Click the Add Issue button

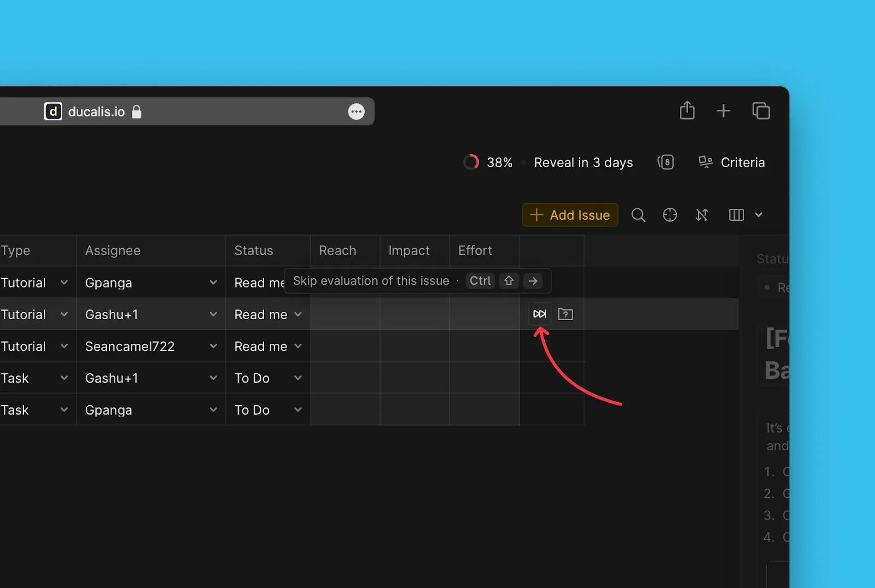point(570,215)
